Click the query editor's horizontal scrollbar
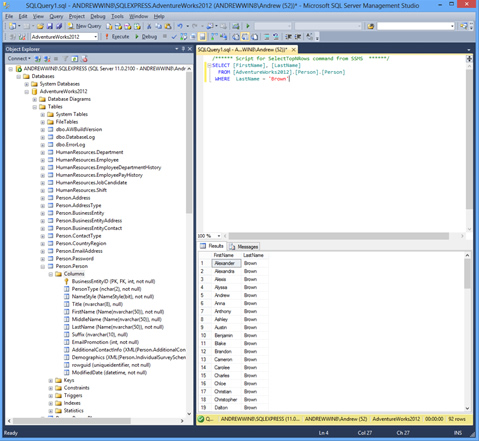 tap(339, 236)
